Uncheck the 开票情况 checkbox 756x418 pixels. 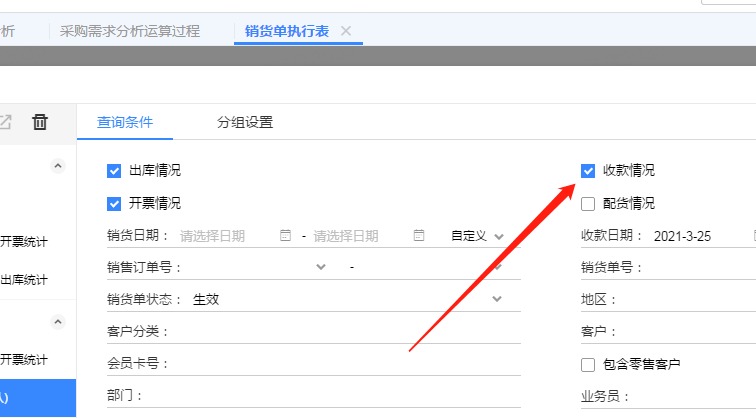(x=114, y=203)
